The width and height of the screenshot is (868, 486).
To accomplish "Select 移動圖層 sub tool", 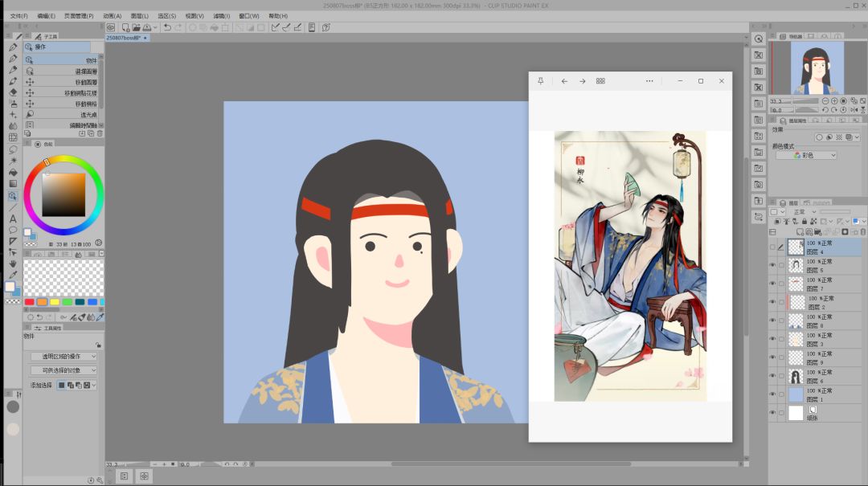I will point(62,82).
